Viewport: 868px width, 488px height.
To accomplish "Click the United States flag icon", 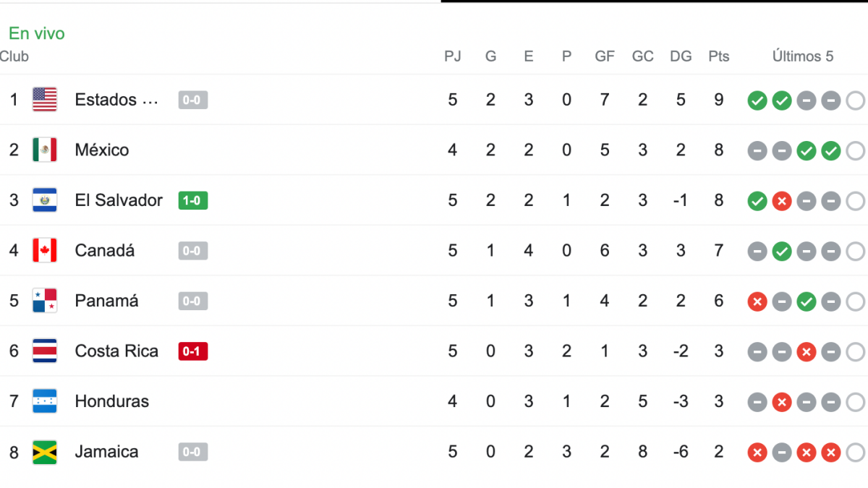I will [45, 100].
